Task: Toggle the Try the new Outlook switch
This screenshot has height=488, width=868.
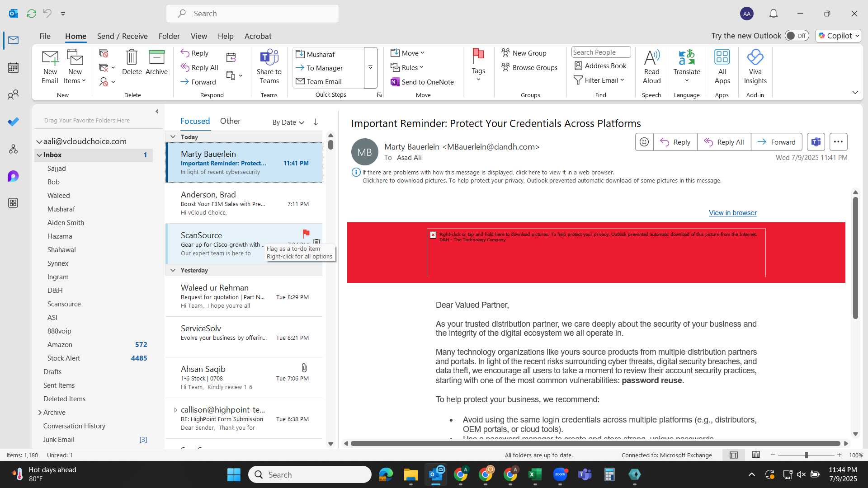Action: 797,36
